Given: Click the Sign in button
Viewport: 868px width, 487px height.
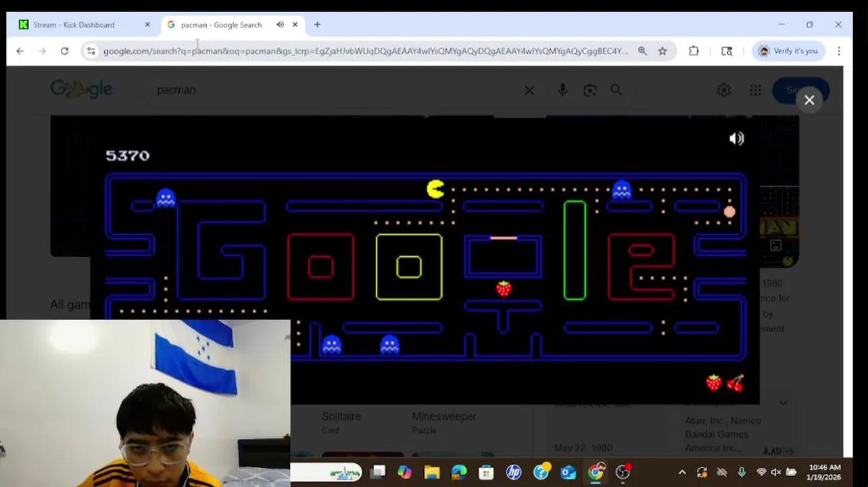Looking at the screenshot, I should click(x=800, y=90).
